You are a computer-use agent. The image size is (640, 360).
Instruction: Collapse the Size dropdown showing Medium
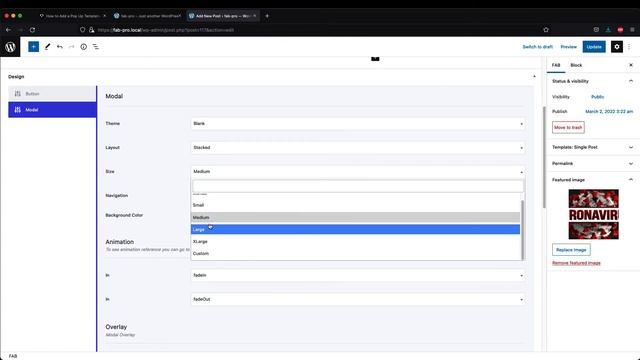click(358, 172)
